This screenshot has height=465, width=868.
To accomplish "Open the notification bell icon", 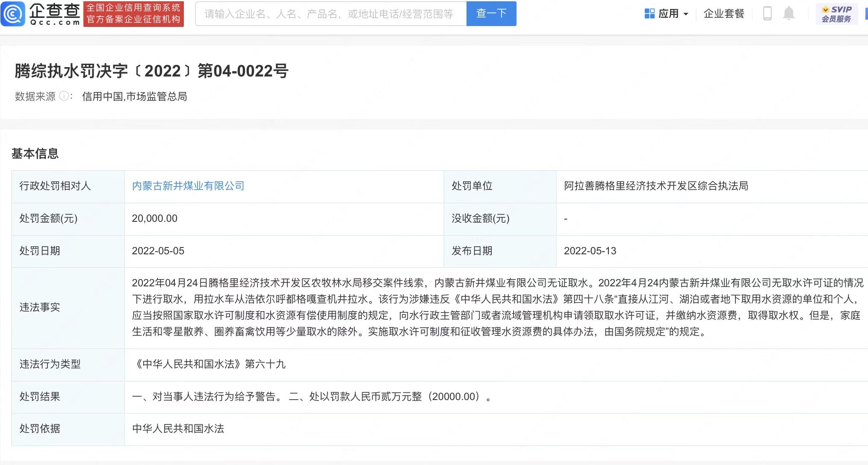I will tap(789, 14).
